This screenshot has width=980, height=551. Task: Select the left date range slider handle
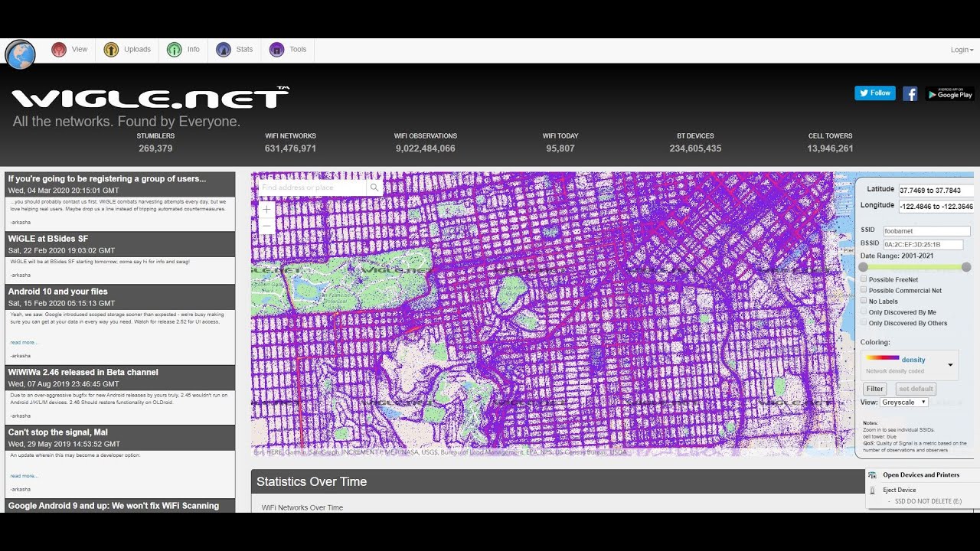[864, 267]
